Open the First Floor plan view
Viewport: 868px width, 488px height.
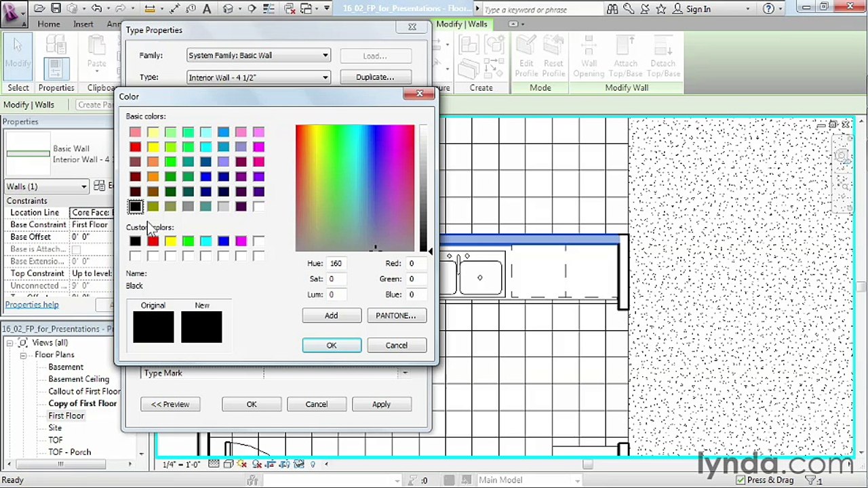pyautogui.click(x=66, y=415)
